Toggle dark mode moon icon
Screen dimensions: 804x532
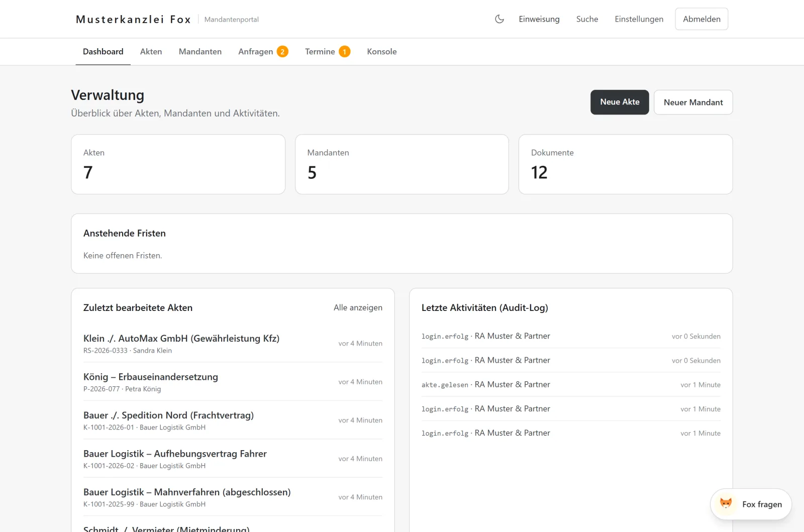pos(499,19)
